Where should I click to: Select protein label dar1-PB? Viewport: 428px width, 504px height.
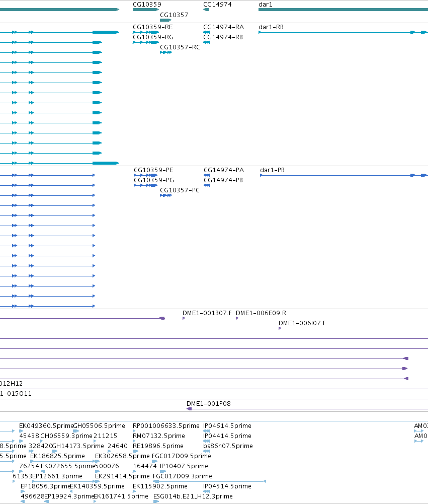tap(272, 170)
